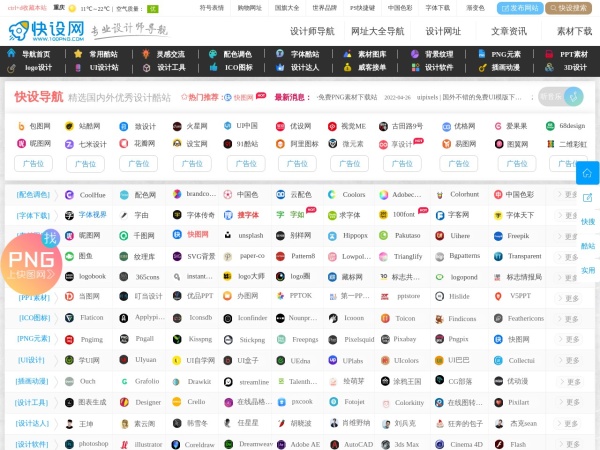Viewport: 600px width, 450px height.
Task: Open the 符号表情 top link
Action: [212, 8]
